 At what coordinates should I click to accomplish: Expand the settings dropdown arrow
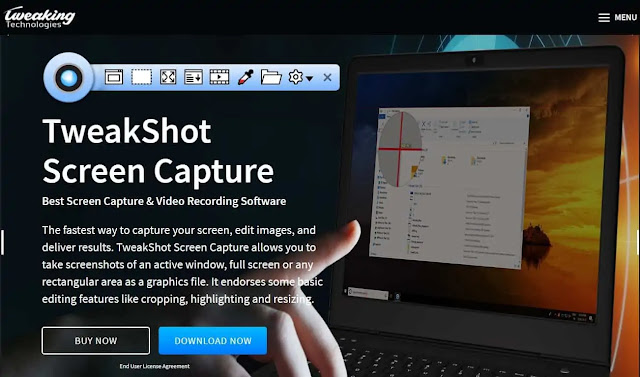pos(309,78)
